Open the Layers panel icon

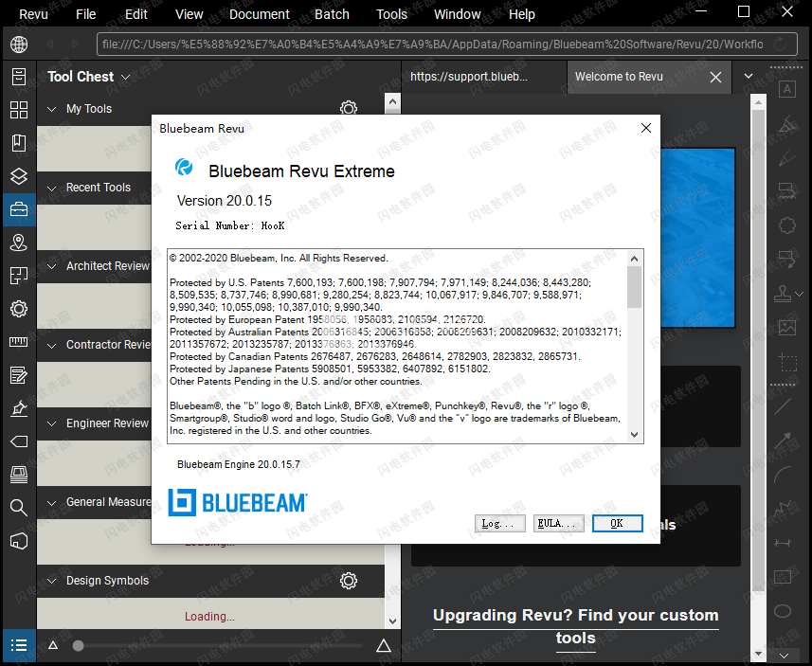click(19, 176)
